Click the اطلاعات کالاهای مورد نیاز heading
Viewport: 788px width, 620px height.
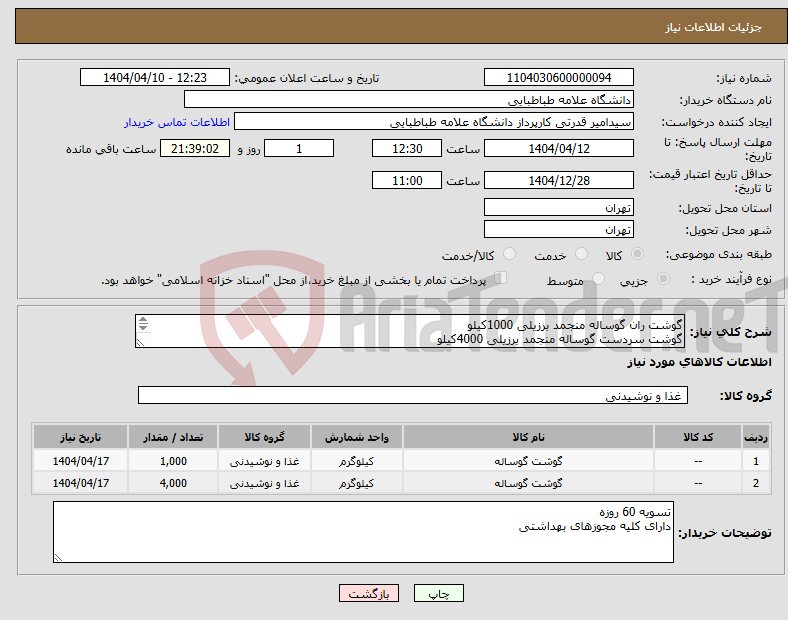point(699,362)
